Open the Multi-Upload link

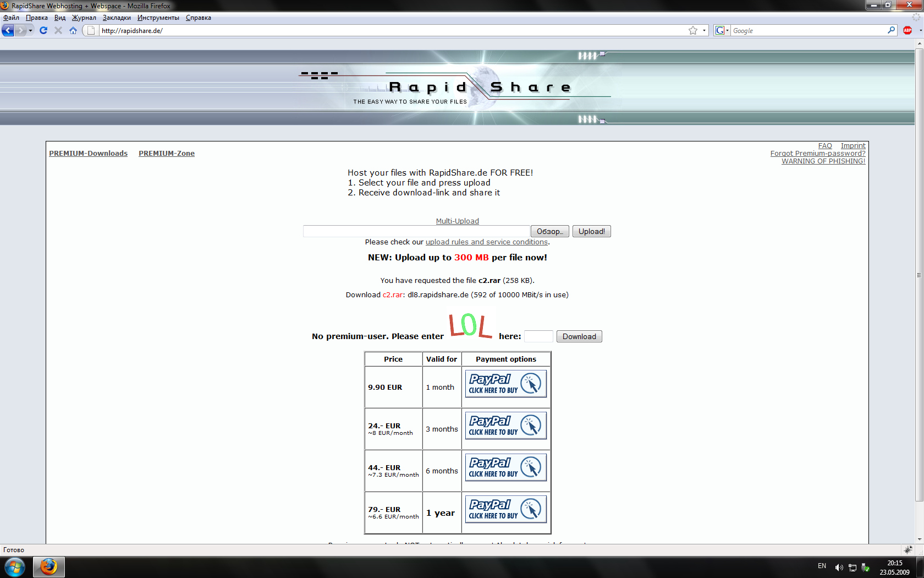point(458,221)
